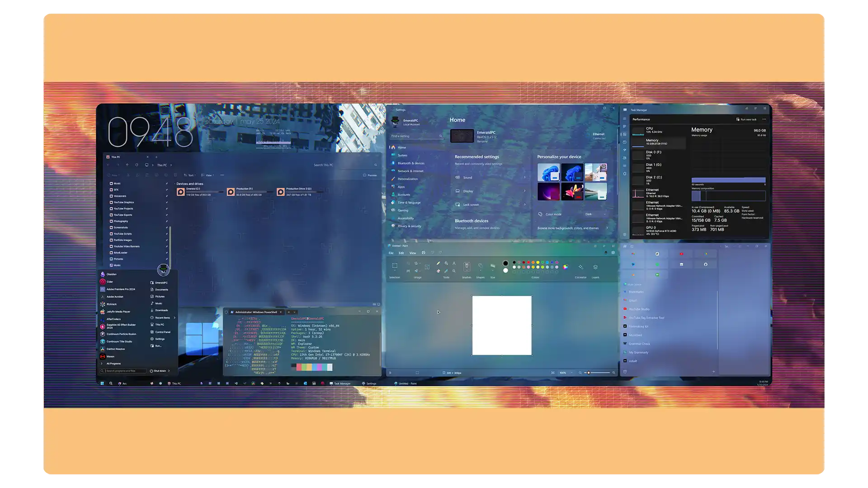The height and width of the screenshot is (488, 868).
Task: Open Task Manager from the taskbar
Action: click(341, 383)
